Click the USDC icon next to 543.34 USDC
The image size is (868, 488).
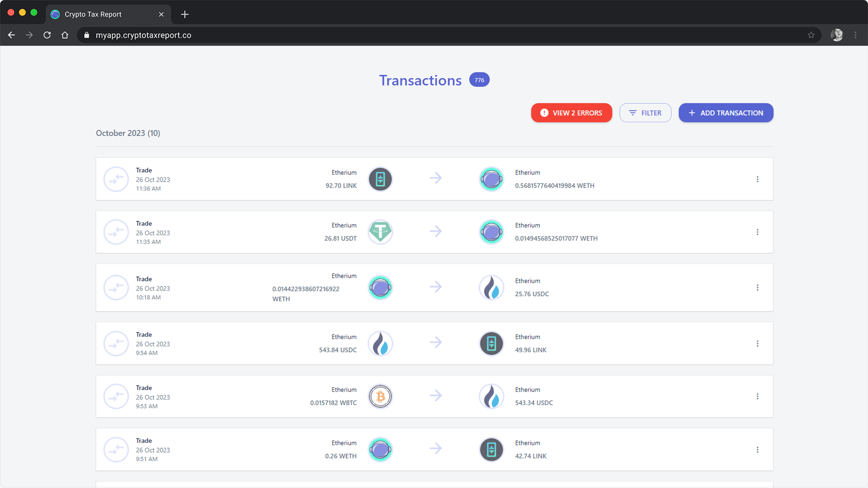pos(491,396)
